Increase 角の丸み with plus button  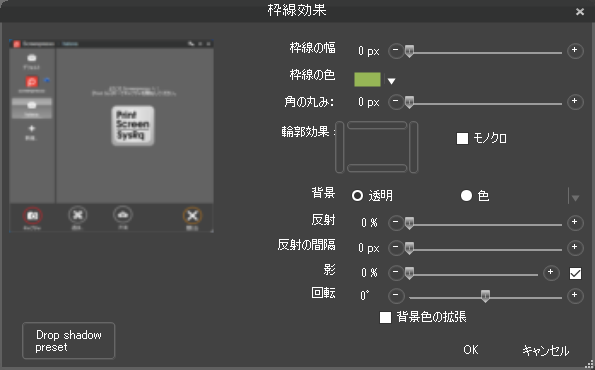pos(575,102)
